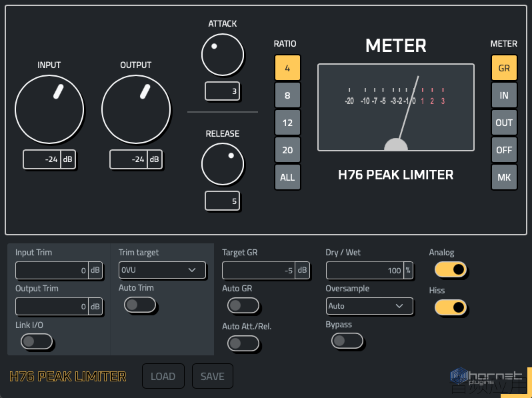Select ratio 8 button

point(287,95)
